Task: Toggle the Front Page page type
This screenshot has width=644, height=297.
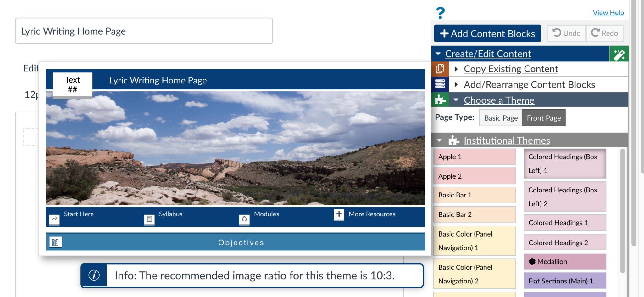Action: tap(543, 117)
